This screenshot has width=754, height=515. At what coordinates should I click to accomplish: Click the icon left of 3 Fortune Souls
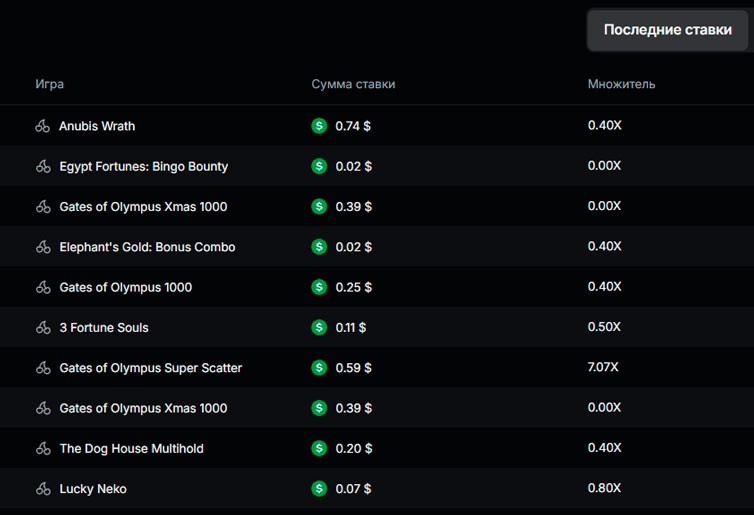pos(43,328)
